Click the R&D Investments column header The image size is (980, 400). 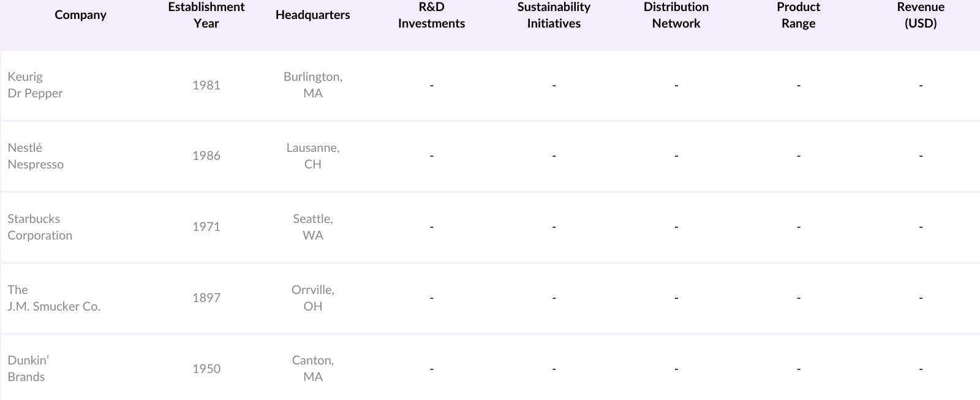point(431,15)
